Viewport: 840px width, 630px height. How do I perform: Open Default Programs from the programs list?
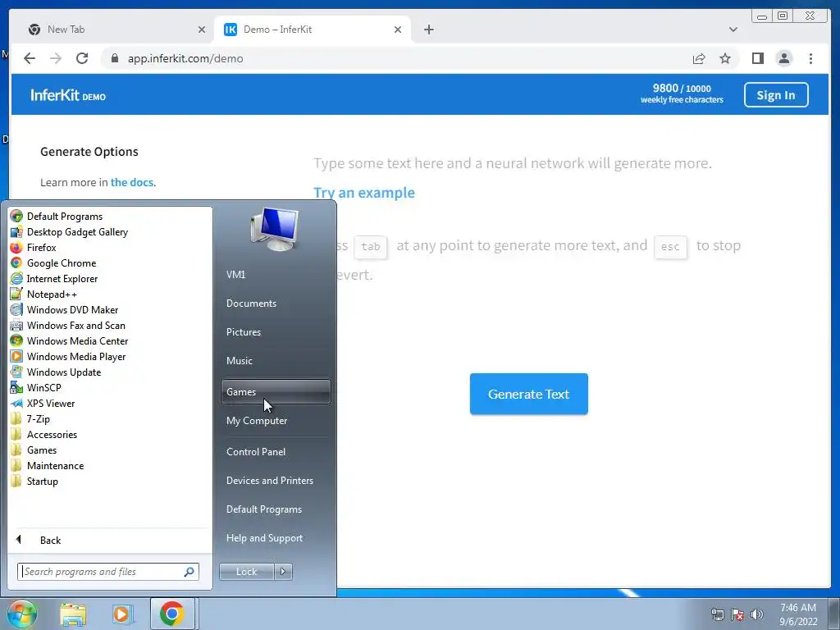(x=64, y=217)
